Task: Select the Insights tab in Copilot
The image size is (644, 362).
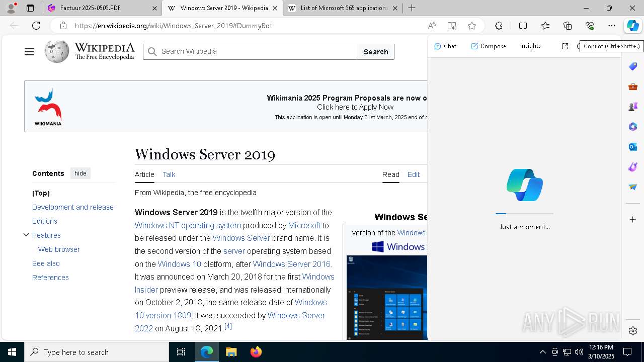Action: pos(530,46)
